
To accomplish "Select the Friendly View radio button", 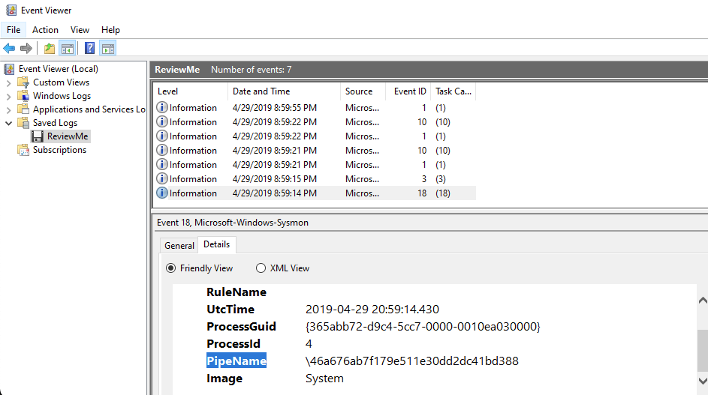I will 171,268.
